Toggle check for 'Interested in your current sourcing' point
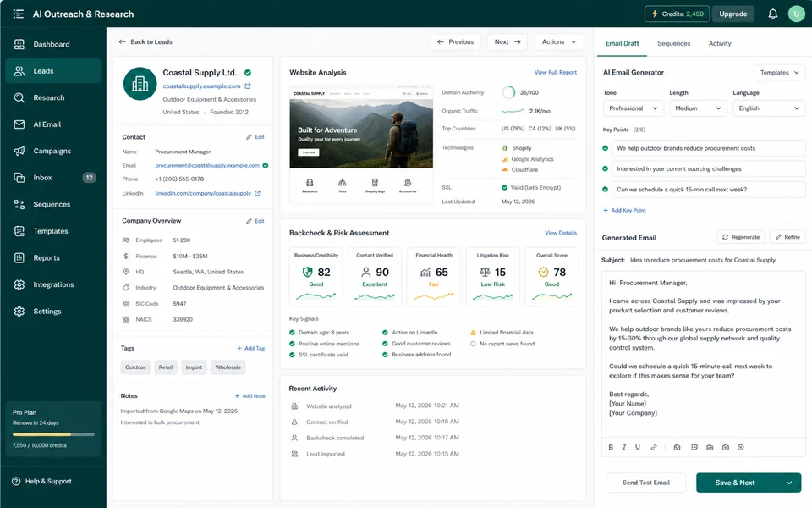812x508 pixels. (x=605, y=169)
